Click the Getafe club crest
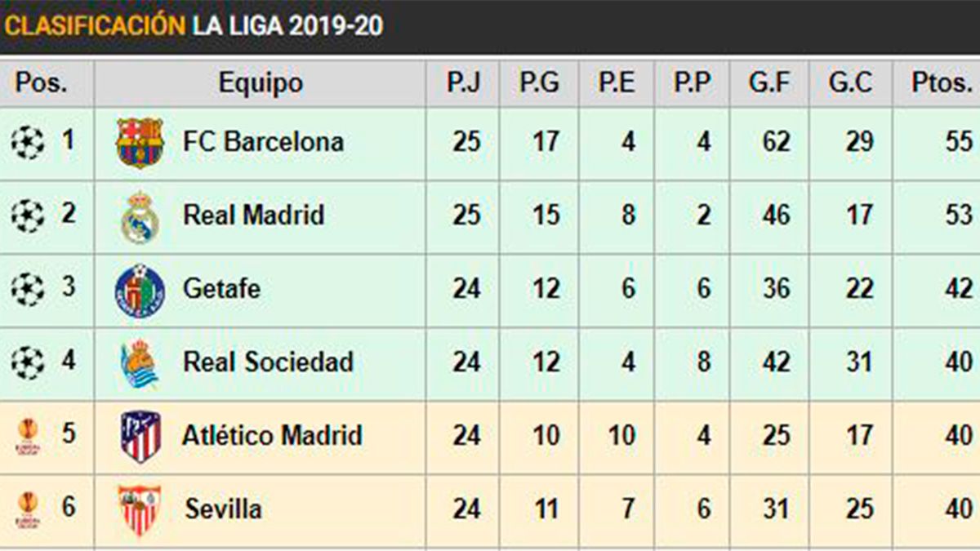The image size is (980, 551). click(140, 290)
